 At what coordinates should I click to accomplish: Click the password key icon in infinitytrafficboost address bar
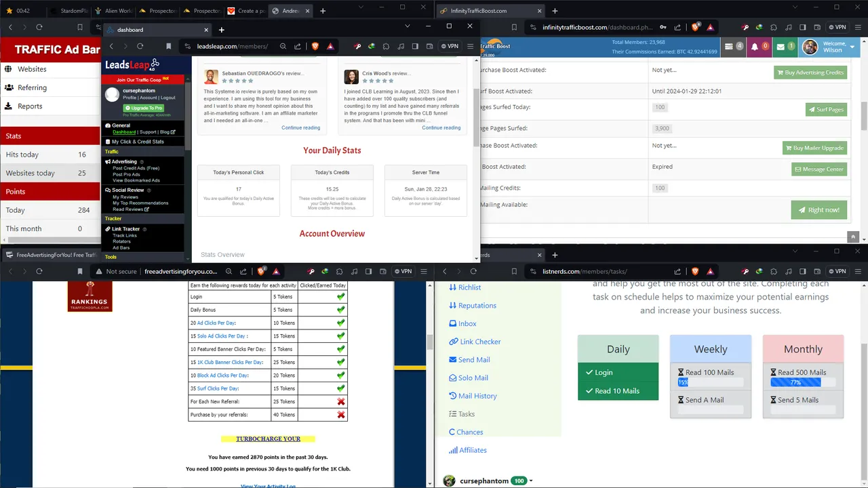click(663, 27)
